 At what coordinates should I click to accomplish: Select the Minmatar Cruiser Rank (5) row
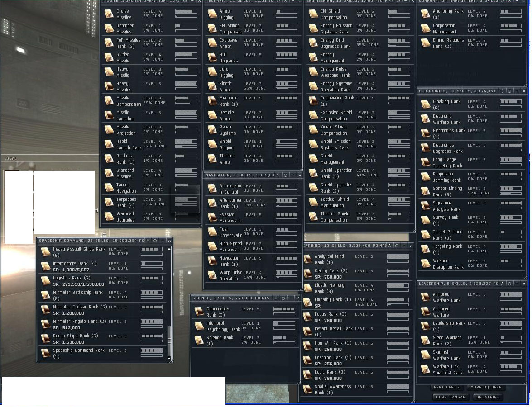pyautogui.click(x=102, y=310)
